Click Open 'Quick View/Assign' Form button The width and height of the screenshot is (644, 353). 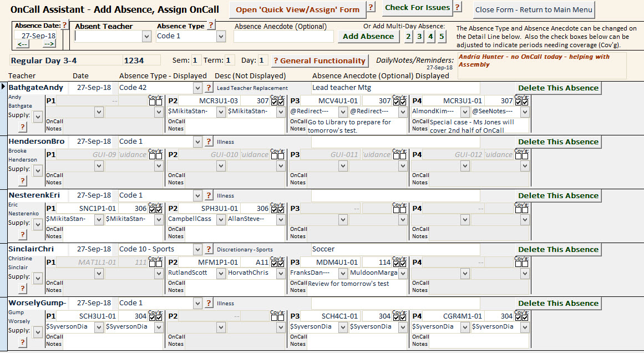[x=297, y=9]
